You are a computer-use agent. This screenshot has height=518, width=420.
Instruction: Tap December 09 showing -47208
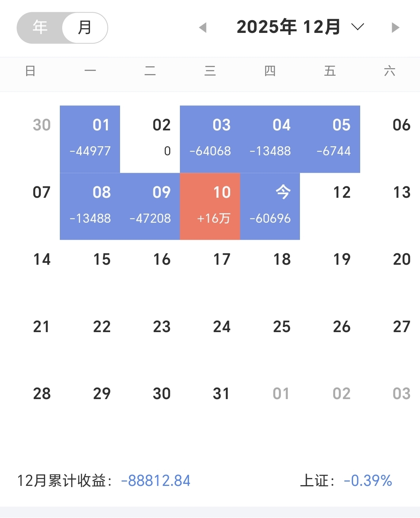point(150,206)
